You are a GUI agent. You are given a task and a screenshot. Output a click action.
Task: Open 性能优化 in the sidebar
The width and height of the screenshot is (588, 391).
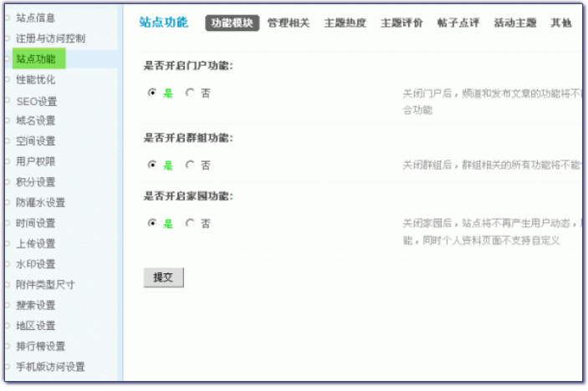click(36, 79)
